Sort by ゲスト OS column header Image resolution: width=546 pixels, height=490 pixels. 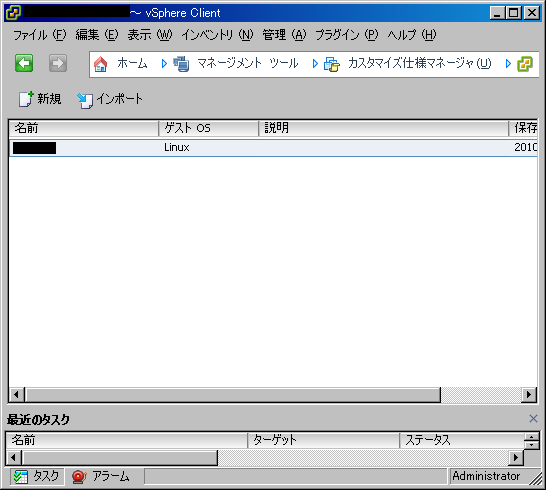tap(209, 128)
